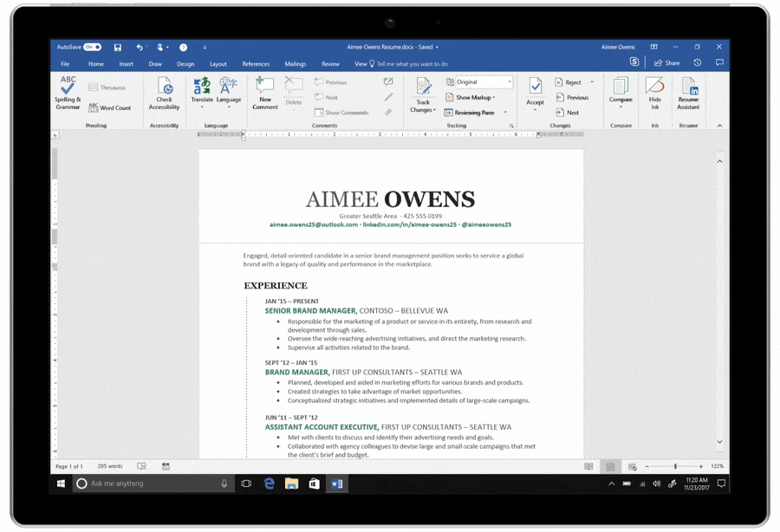Image resolution: width=780 pixels, height=532 pixels.
Task: Click the Reject change button
Action: click(569, 81)
